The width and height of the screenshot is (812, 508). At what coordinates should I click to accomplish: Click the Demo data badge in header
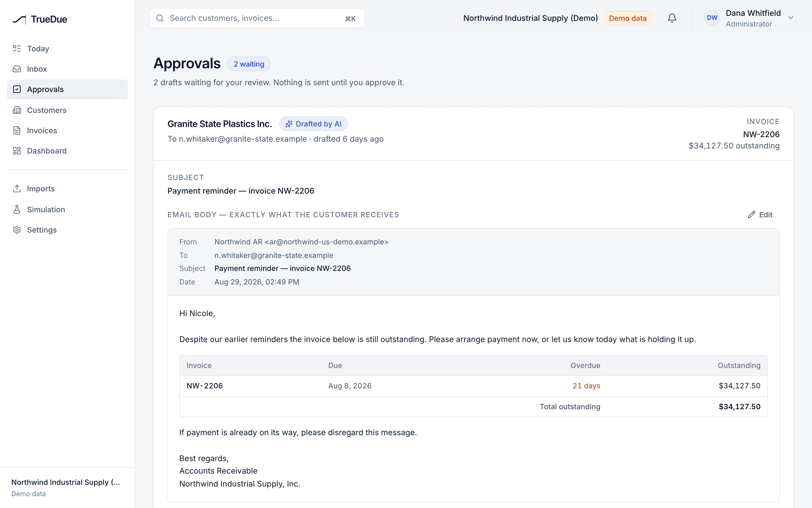pos(627,18)
